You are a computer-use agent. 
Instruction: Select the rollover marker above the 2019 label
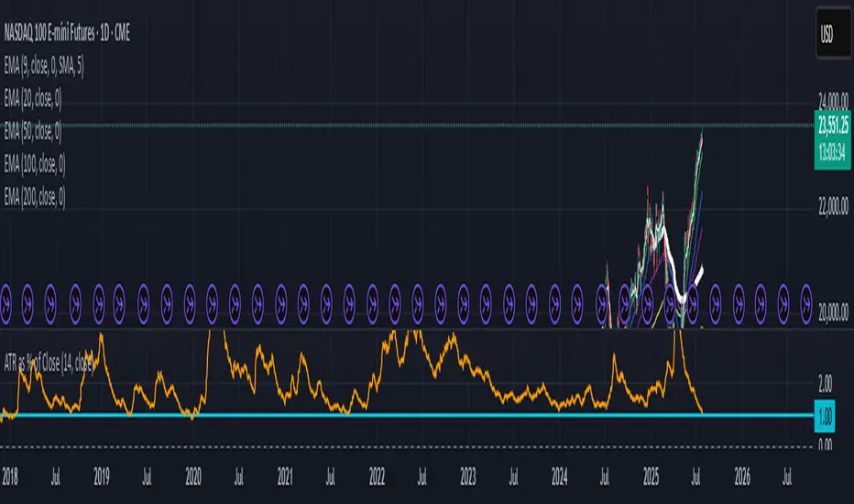pyautogui.click(x=97, y=297)
